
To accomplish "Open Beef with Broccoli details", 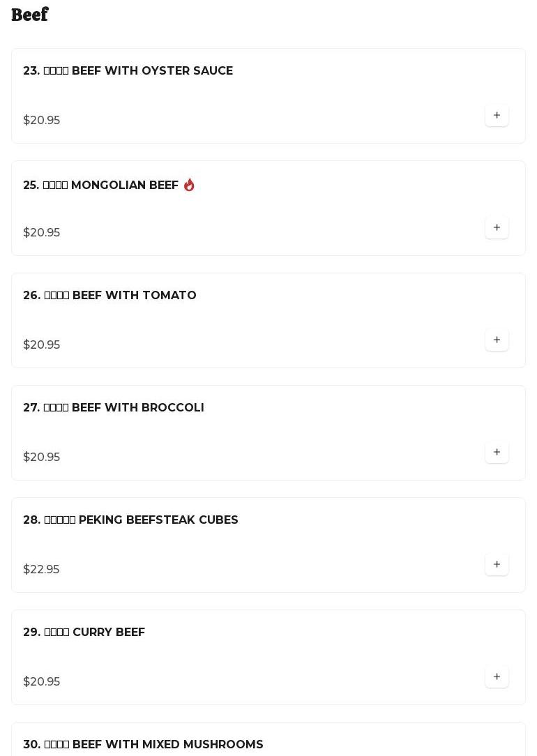I will click(x=114, y=408).
